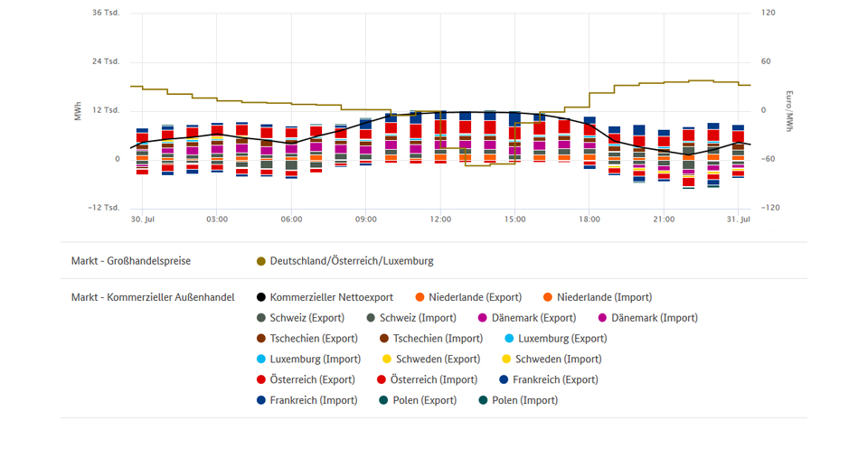Click the 06:00 time axis label

(292, 219)
